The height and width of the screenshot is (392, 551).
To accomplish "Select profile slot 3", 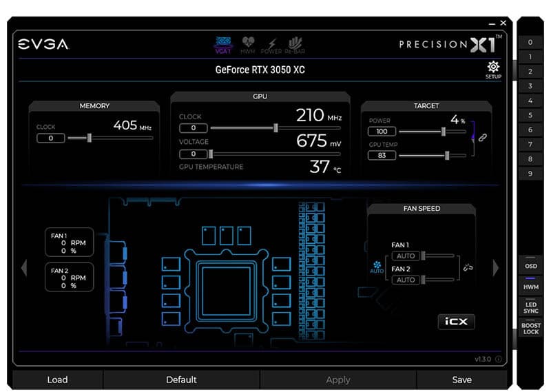I will 530,86.
